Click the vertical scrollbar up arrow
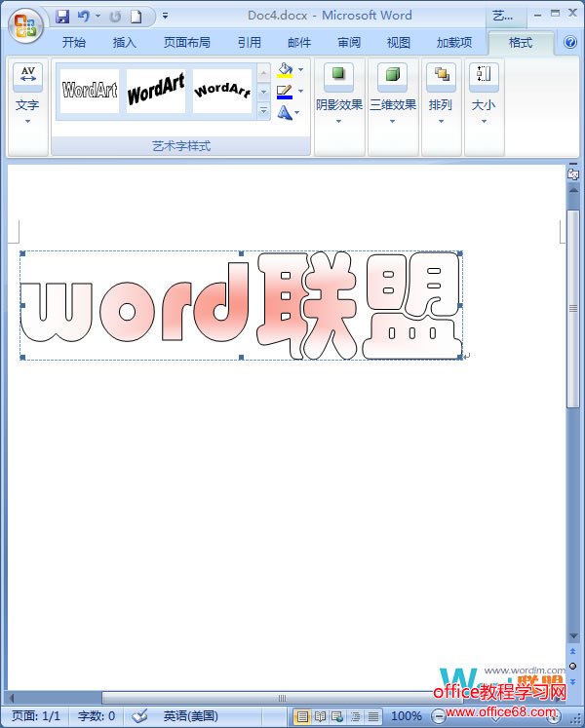 (x=573, y=190)
